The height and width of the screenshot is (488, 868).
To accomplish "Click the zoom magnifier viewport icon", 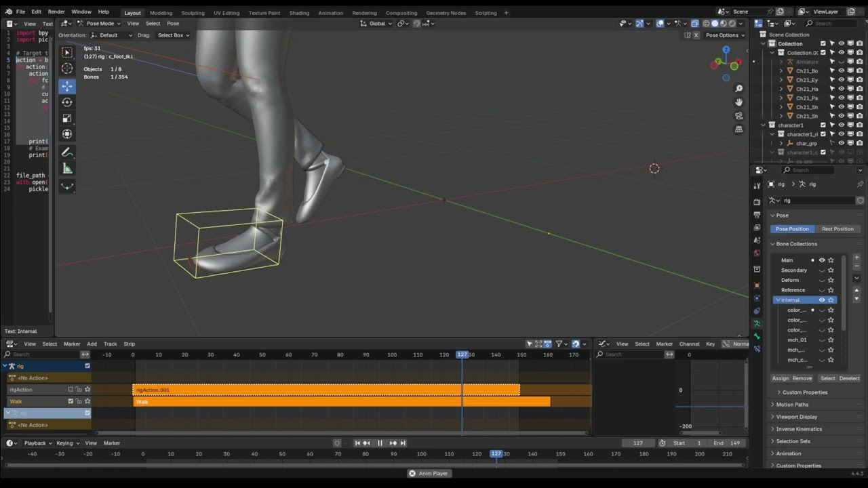I will pyautogui.click(x=739, y=89).
